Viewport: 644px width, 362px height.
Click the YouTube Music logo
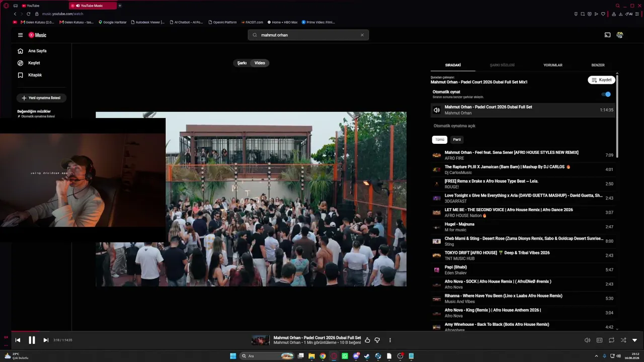(37, 35)
